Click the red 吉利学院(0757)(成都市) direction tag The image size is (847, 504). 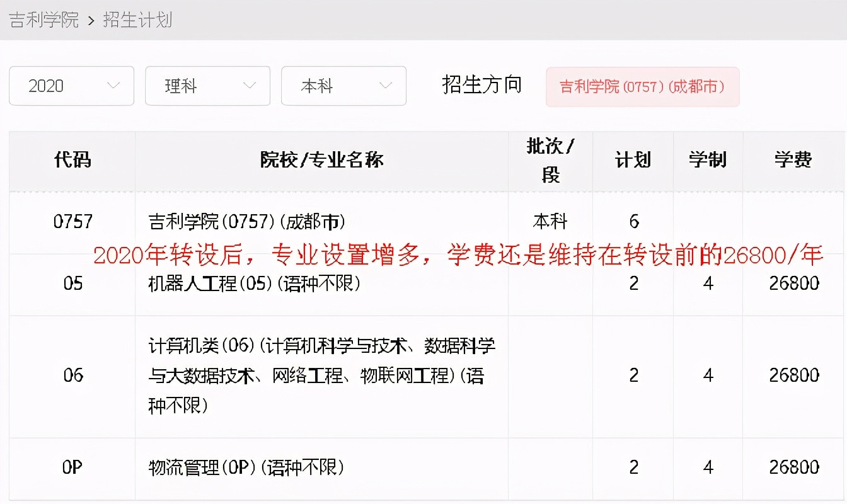[x=642, y=87]
